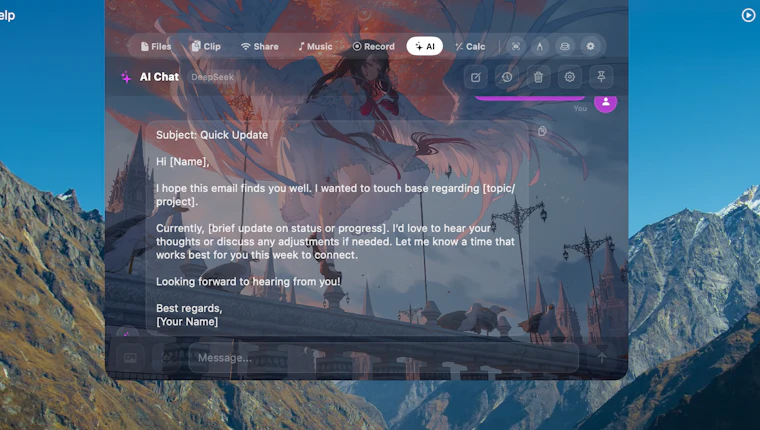This screenshot has height=430, width=760.
Task: Select the active AI tab
Action: click(x=425, y=46)
